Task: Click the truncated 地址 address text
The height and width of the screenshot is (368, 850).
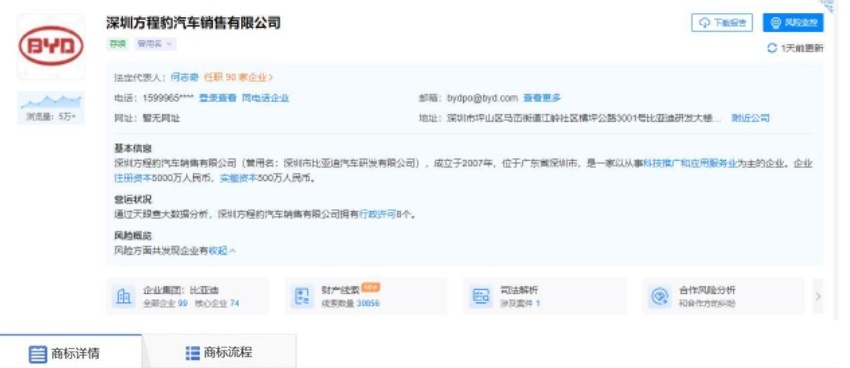Action: point(584,118)
